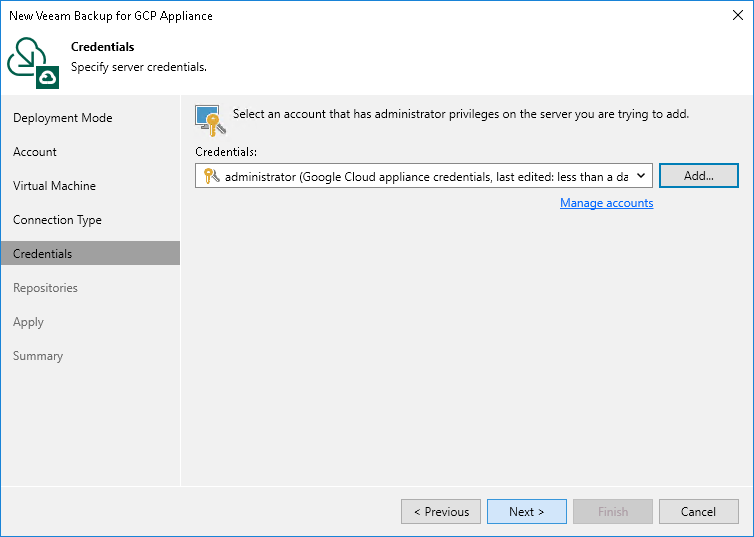This screenshot has width=754, height=537.
Task: Click the < Previous button
Action: pos(441,512)
